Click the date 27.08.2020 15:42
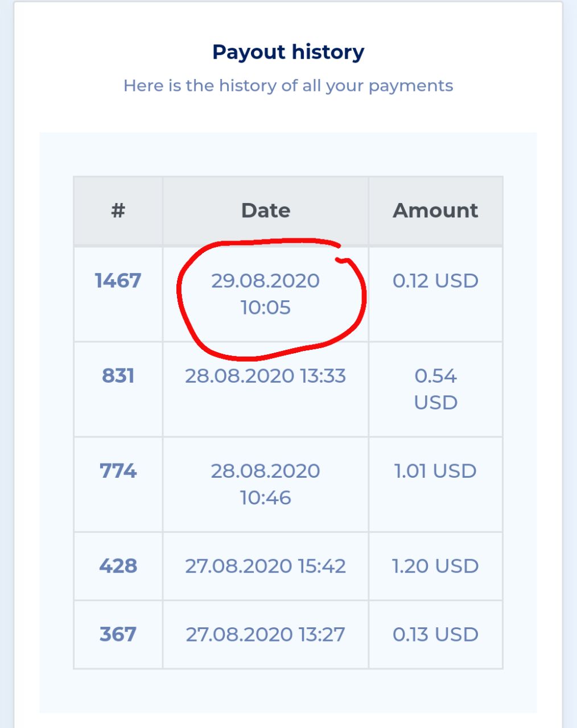 tap(266, 566)
